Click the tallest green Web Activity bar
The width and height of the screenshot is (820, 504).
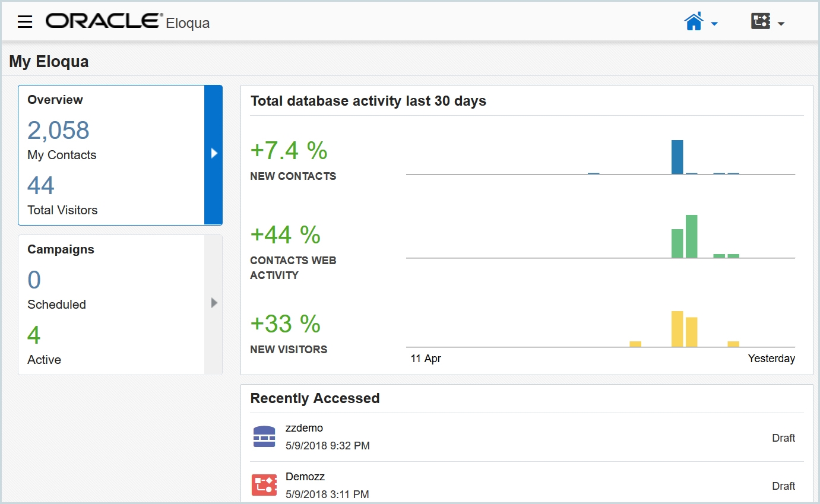point(691,236)
